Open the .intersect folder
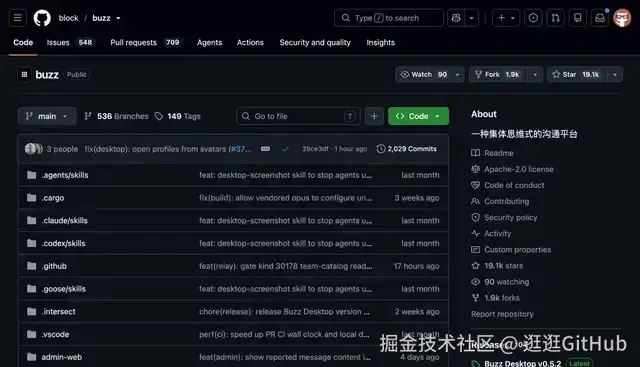640x367 pixels. [x=58, y=312]
